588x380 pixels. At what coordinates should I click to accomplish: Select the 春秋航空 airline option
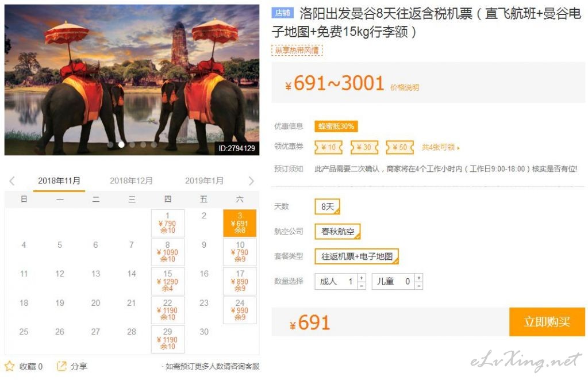(x=337, y=232)
